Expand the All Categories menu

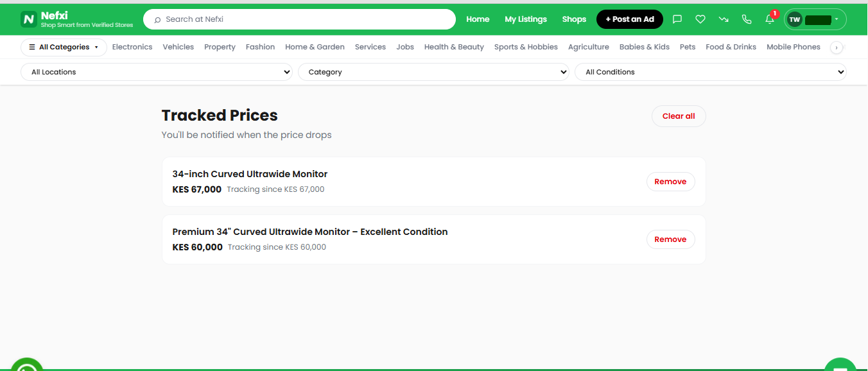click(64, 47)
